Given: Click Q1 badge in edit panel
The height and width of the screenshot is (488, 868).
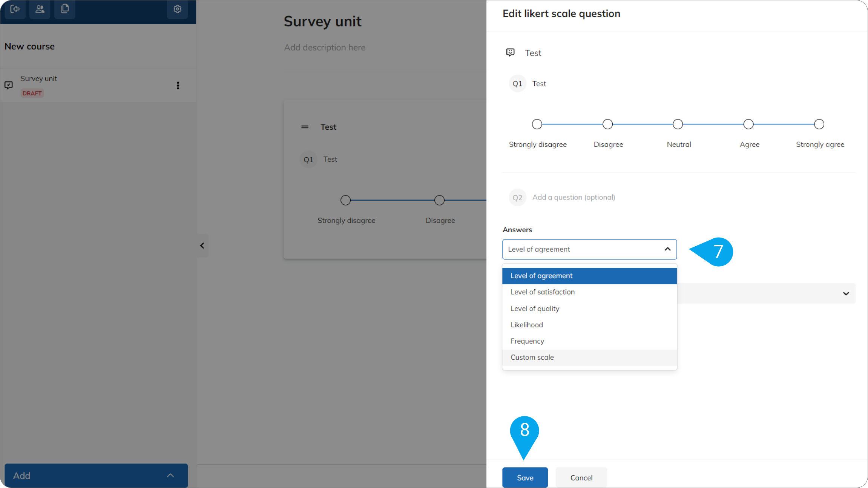Looking at the screenshot, I should click(x=517, y=84).
